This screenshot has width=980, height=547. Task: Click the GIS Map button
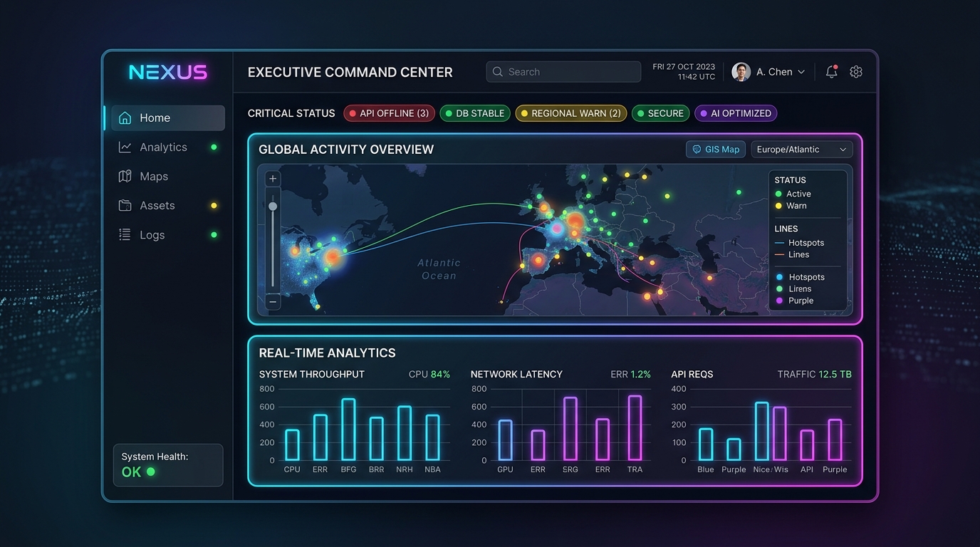point(716,150)
